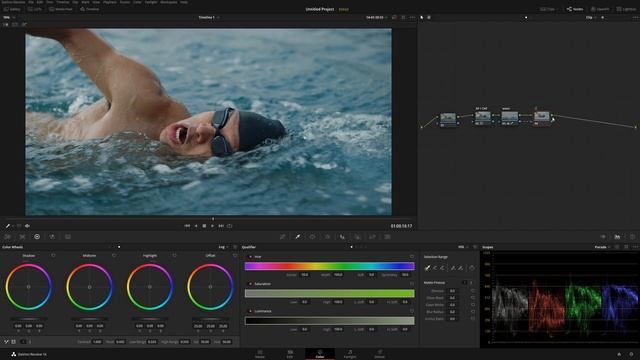Open the Motion Effects palette
This screenshot has width=640, height=360.
[x=68, y=237]
